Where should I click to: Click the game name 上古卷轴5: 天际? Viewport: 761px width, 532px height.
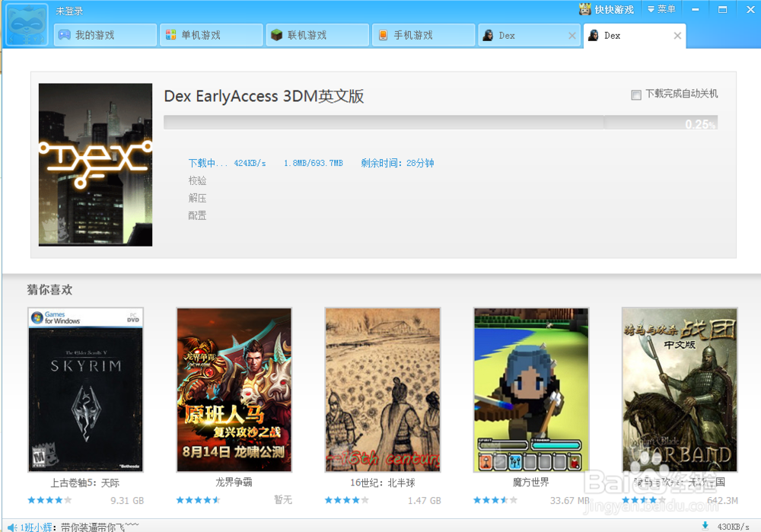click(85, 483)
